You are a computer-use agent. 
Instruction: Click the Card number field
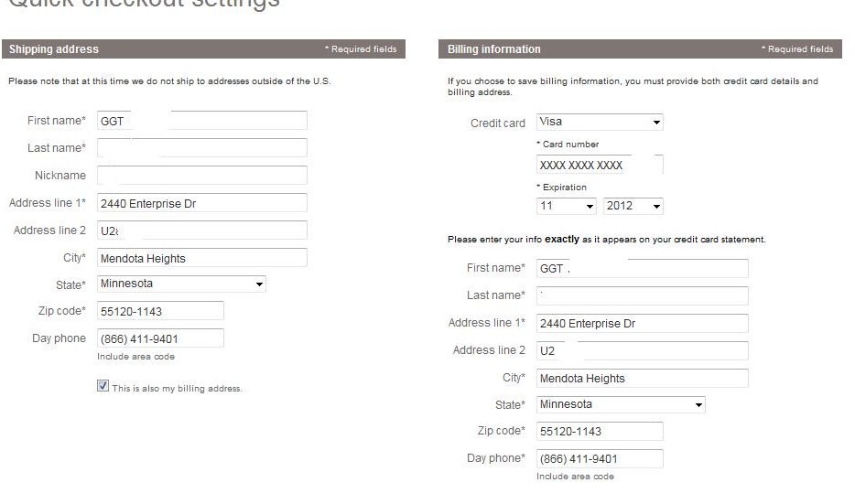[x=599, y=166]
